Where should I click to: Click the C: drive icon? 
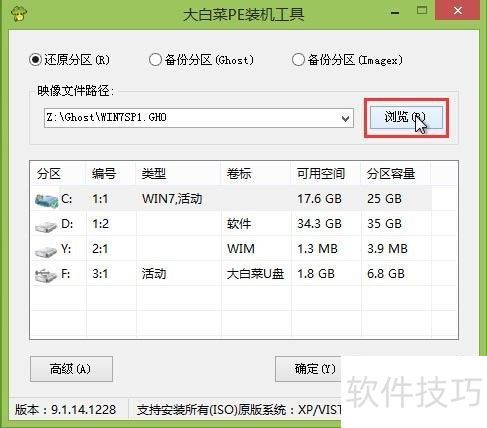47,200
